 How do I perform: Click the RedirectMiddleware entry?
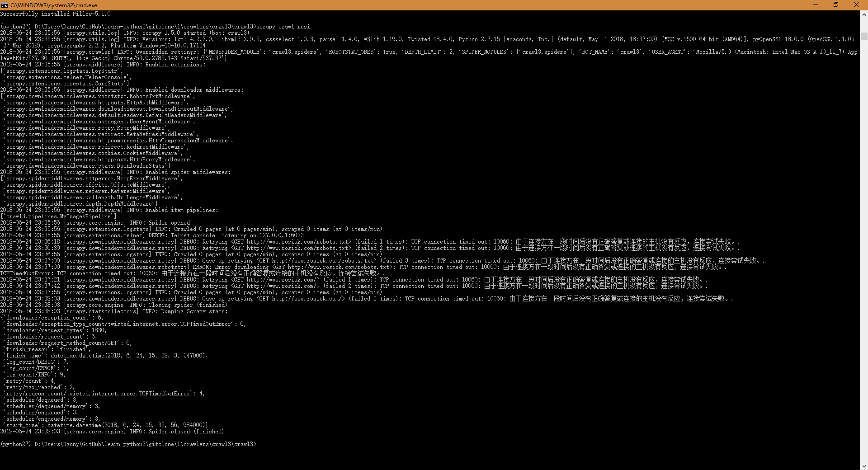coord(96,147)
